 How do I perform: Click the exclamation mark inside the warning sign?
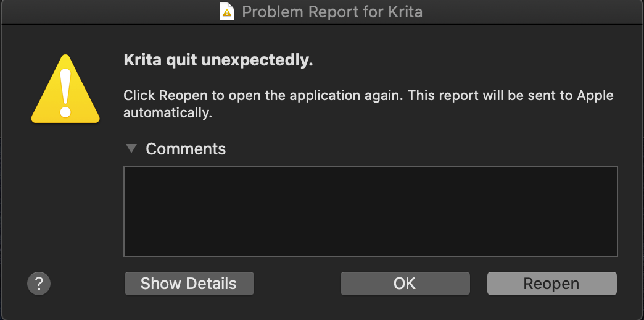point(65,91)
